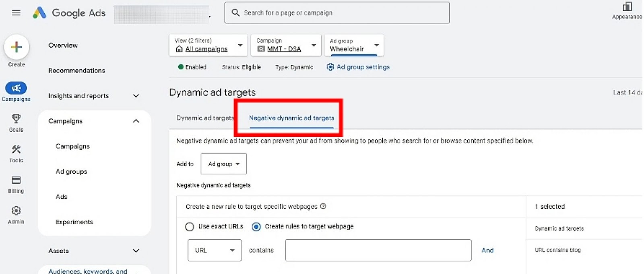The width and height of the screenshot is (644, 274).
Task: Open the Add to Ad group dropdown
Action: [x=223, y=164]
